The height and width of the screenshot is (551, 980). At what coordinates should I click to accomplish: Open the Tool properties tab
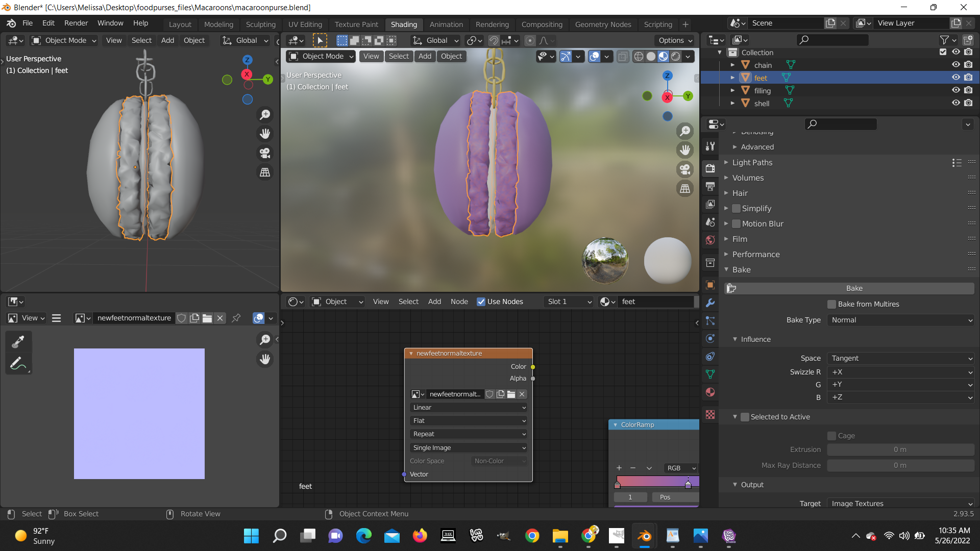click(710, 146)
